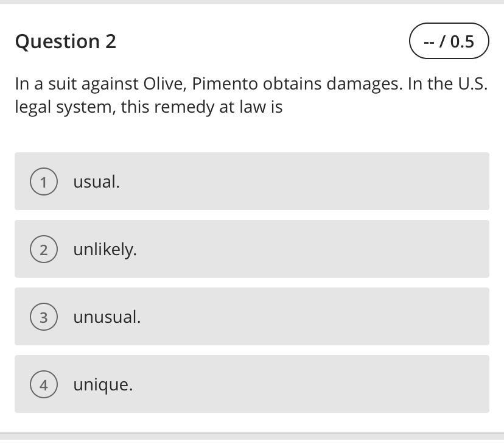The width and height of the screenshot is (504, 444).
Task: Select the radio circle numbered 1
Action: click(x=44, y=181)
